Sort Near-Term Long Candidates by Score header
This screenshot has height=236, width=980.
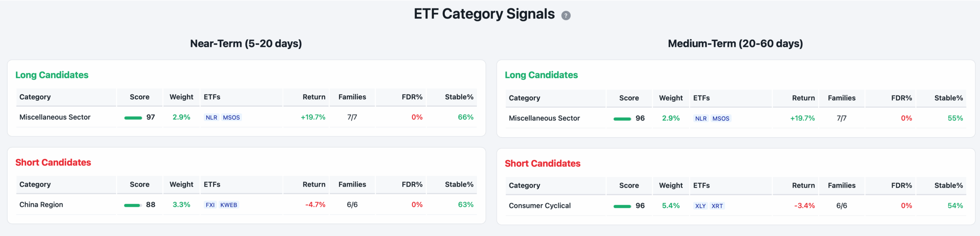coord(139,97)
